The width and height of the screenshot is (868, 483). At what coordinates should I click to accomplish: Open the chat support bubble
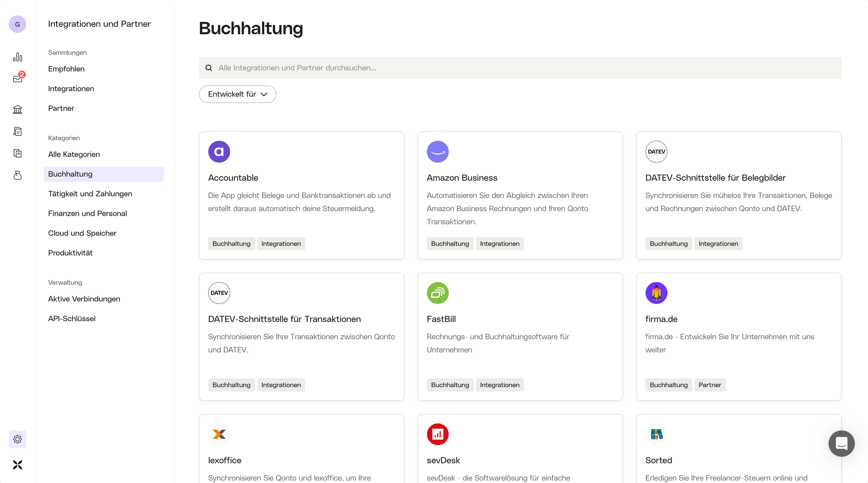pyautogui.click(x=841, y=443)
